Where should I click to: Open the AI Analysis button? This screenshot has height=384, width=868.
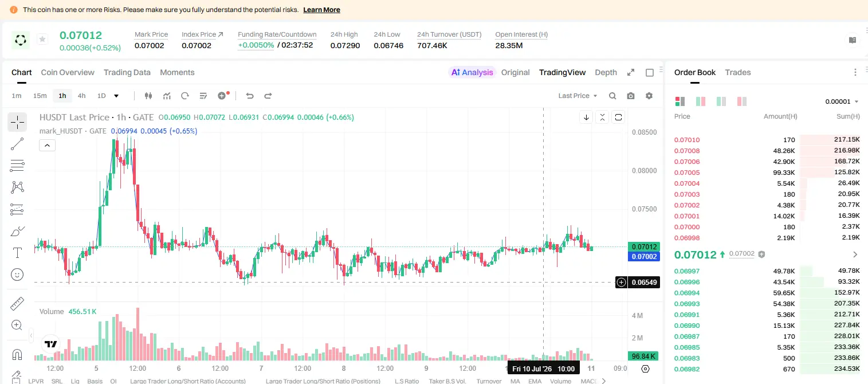[x=472, y=72]
